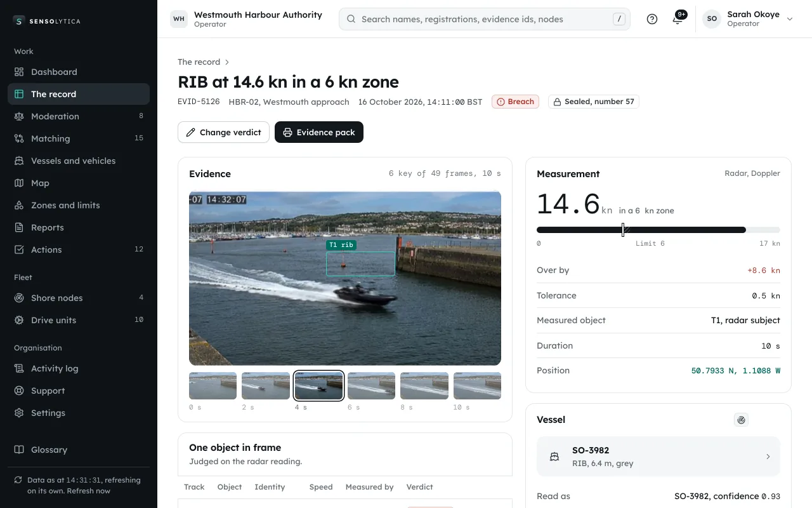The width and height of the screenshot is (812, 508).
Task: Click the Moderation scales icon
Action: coord(19,116)
